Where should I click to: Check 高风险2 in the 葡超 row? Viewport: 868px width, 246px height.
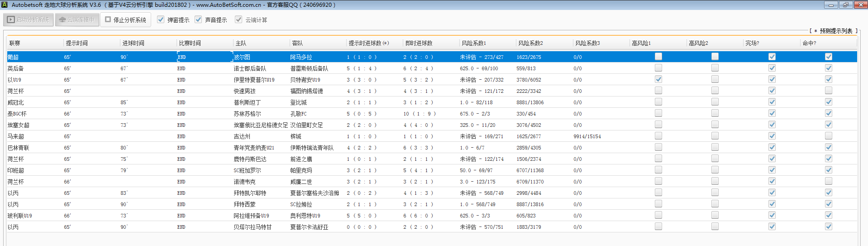pyautogui.click(x=715, y=57)
